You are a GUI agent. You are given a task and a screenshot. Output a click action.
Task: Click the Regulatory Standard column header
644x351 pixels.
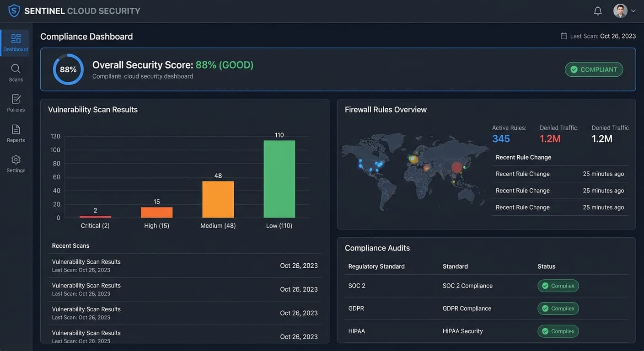coord(376,266)
